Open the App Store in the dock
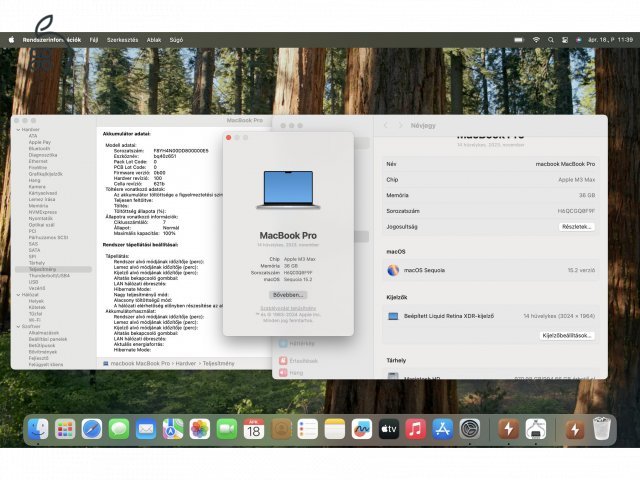The width and height of the screenshot is (640, 480). pyautogui.click(x=442, y=429)
